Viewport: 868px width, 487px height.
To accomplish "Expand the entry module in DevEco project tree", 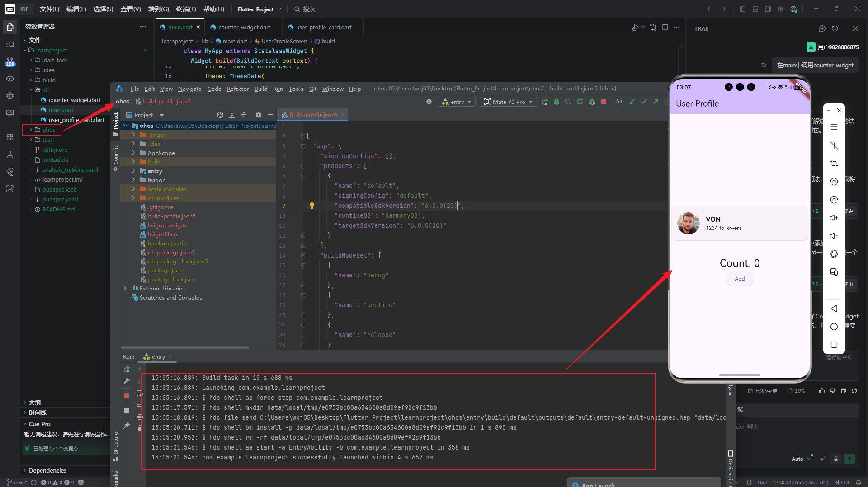I will (x=133, y=171).
